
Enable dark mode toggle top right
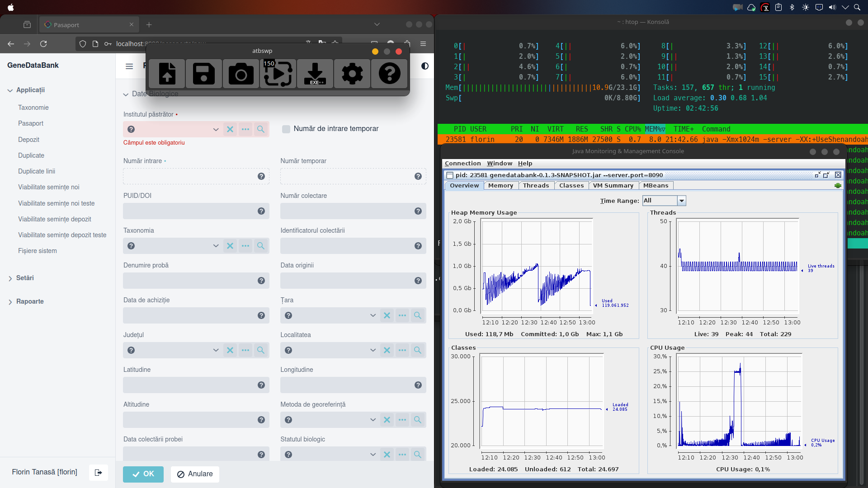[425, 66]
